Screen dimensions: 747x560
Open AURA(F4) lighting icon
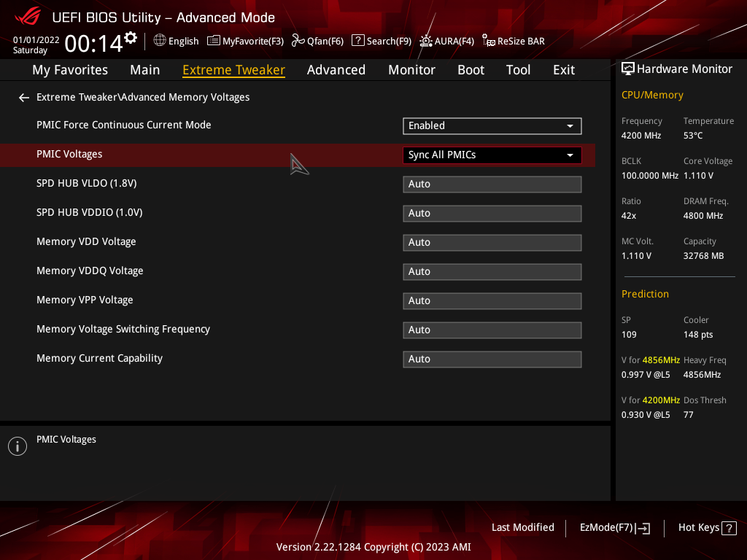(x=425, y=41)
